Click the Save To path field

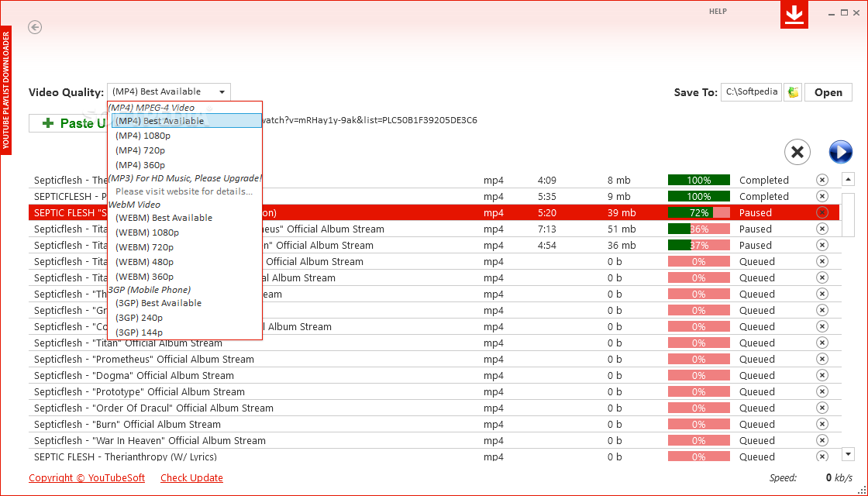[751, 92]
